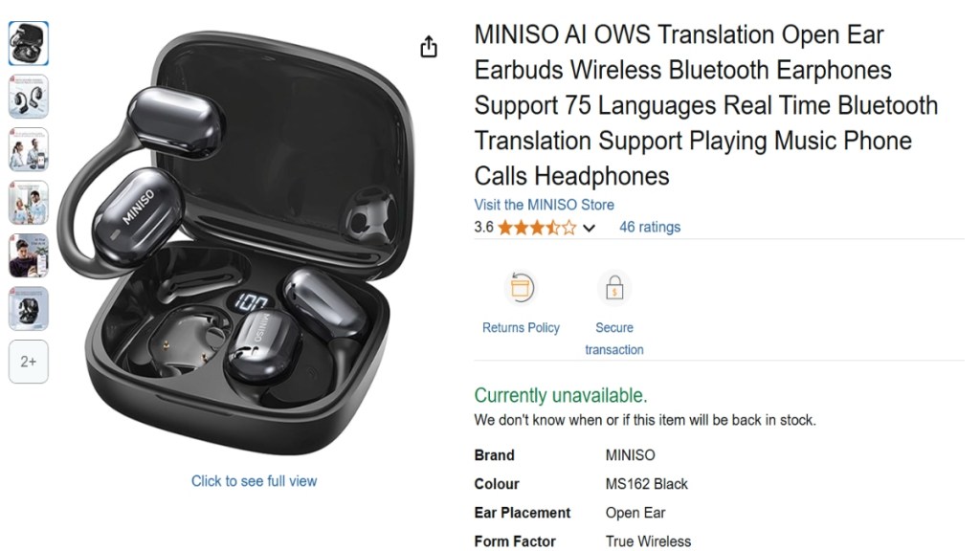Click the Returns Policy box icon
Image resolution: width=980 pixels, height=551 pixels.
pyautogui.click(x=521, y=288)
